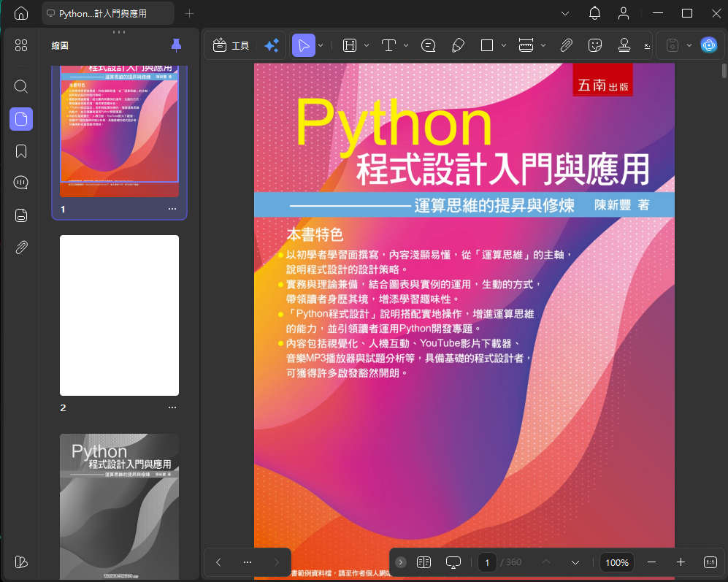The height and width of the screenshot is (582, 728).
Task: Select the sticker tool
Action: point(595,45)
